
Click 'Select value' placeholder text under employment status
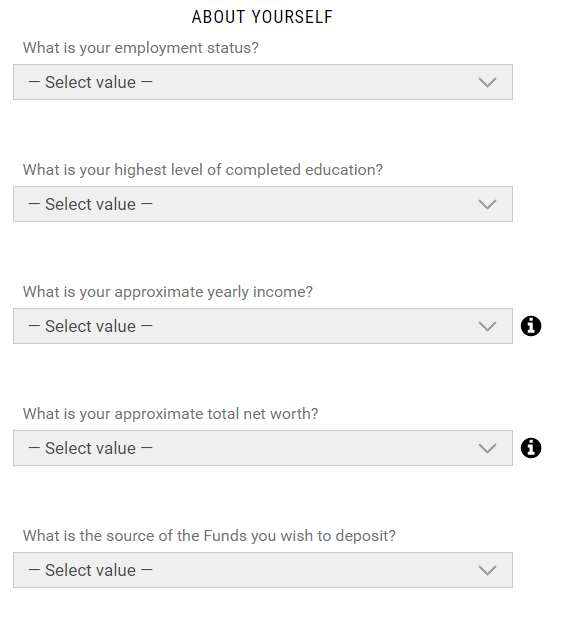[x=90, y=82]
